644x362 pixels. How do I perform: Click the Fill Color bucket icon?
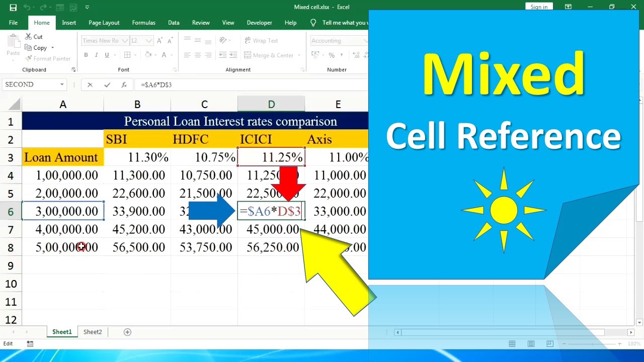click(148, 55)
